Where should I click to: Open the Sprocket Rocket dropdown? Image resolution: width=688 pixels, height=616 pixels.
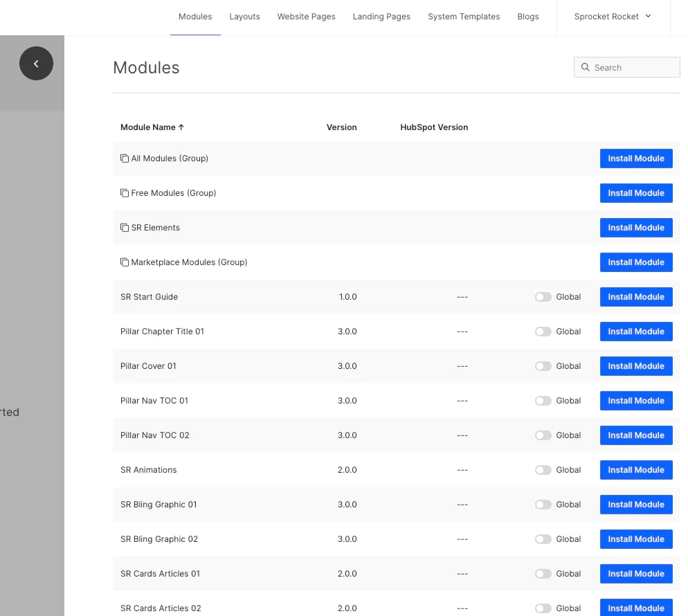coord(613,17)
